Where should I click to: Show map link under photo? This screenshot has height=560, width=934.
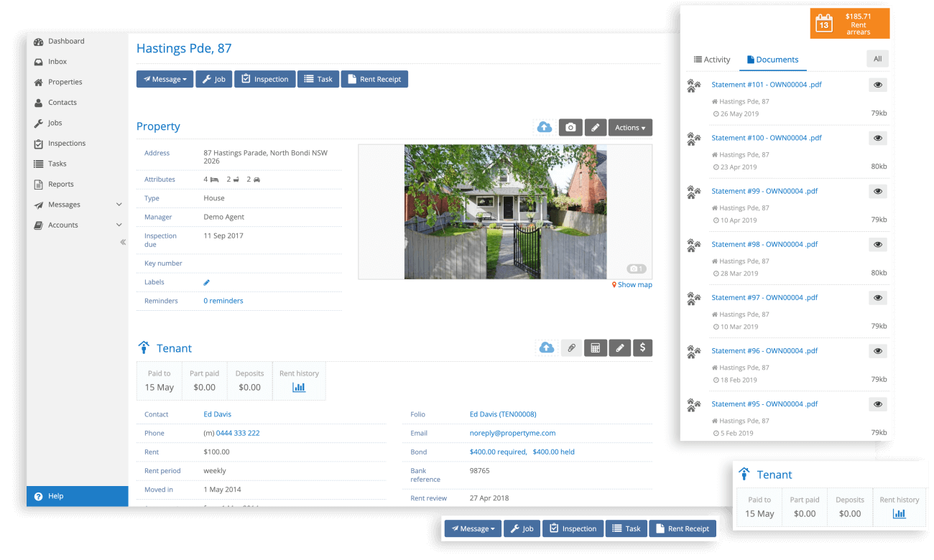(632, 285)
